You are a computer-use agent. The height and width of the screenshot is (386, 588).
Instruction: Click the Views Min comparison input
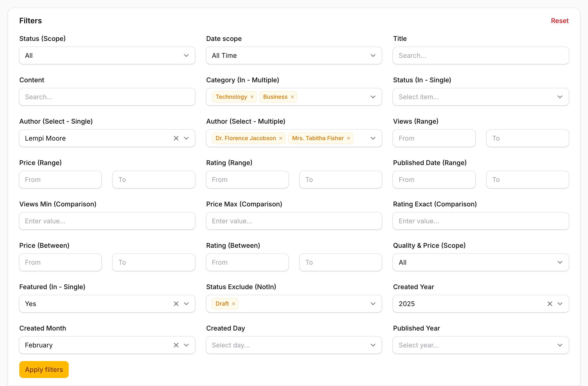tap(107, 221)
